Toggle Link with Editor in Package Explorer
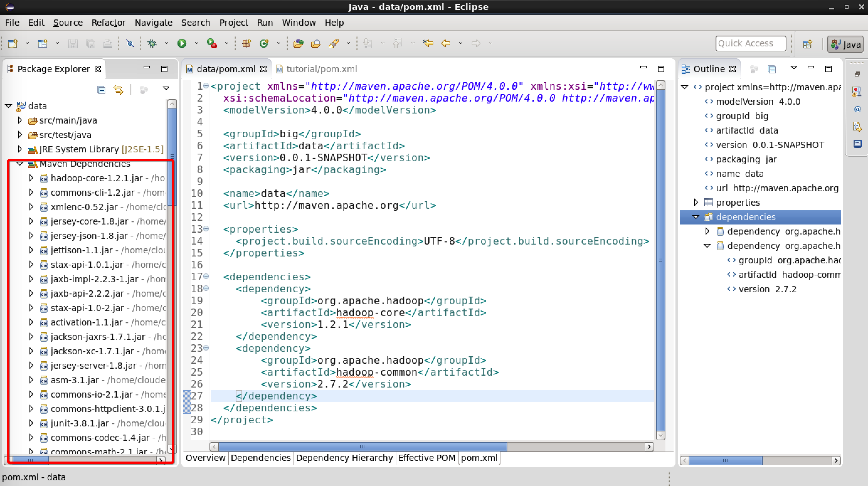 coord(119,90)
